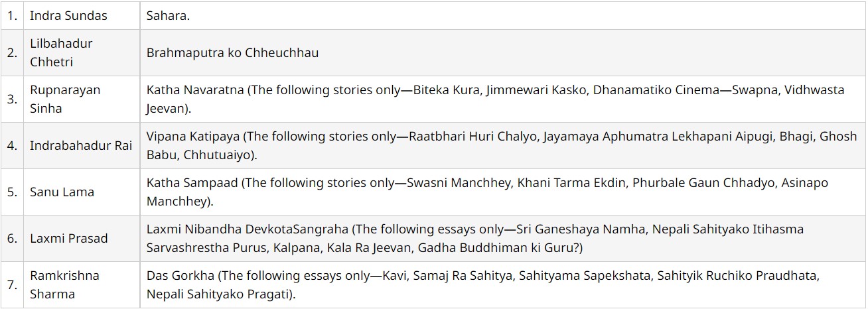Click row number 5 cell
Viewport: 868px width, 309px height.
(x=12, y=192)
